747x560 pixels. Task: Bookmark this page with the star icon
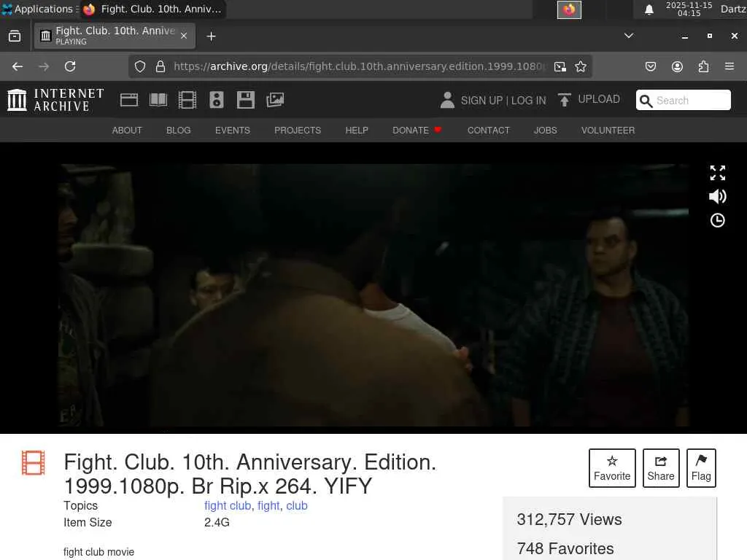[580, 66]
